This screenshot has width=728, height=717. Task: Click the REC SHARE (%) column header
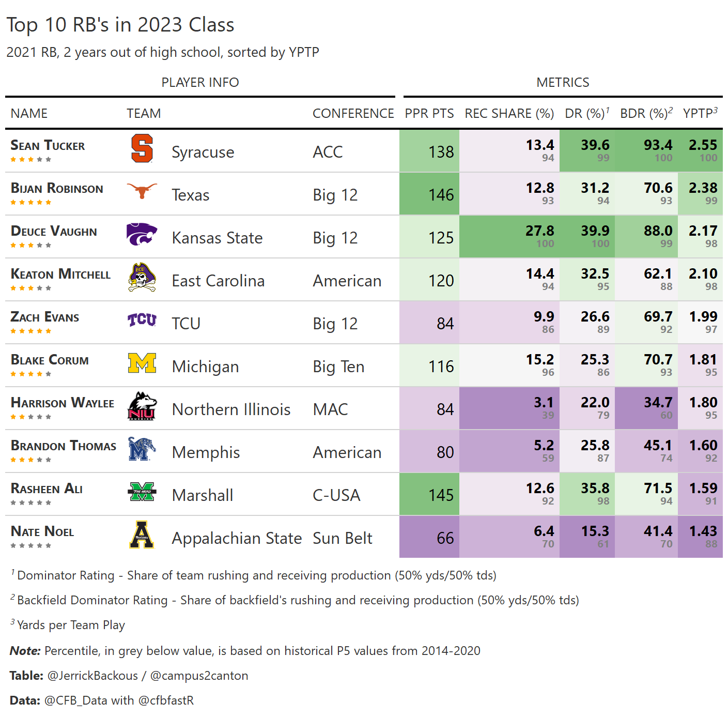pyautogui.click(x=509, y=113)
